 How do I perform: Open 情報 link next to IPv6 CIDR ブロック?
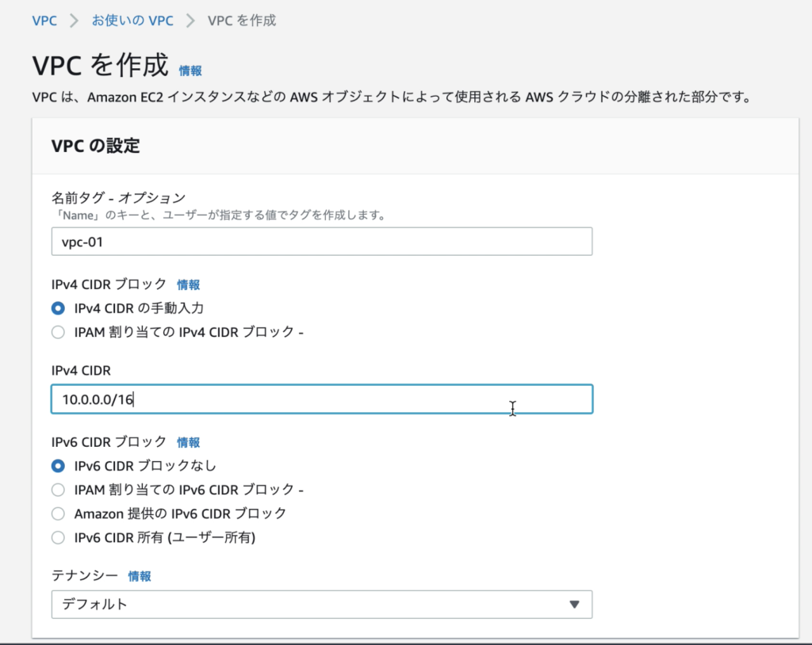tap(189, 443)
